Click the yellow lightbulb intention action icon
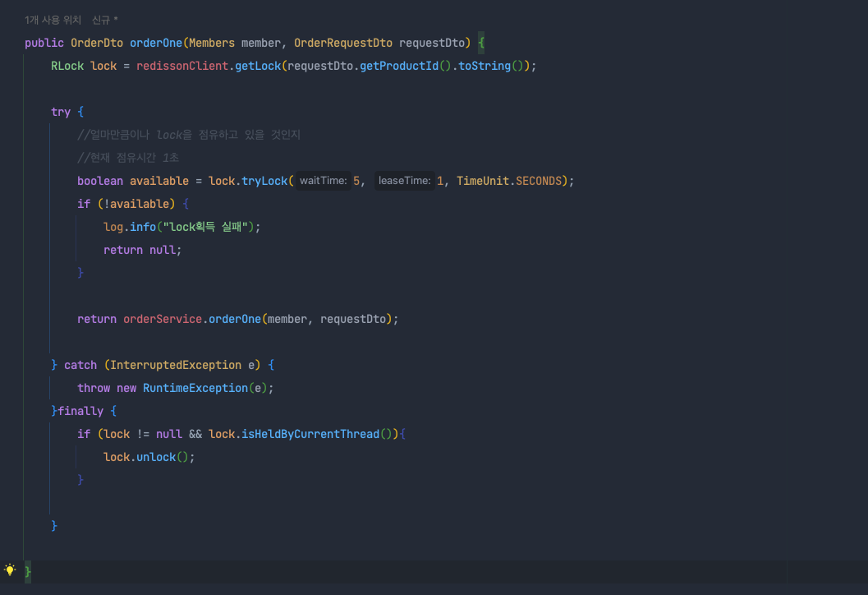Image resolution: width=868 pixels, height=595 pixels. click(x=10, y=569)
